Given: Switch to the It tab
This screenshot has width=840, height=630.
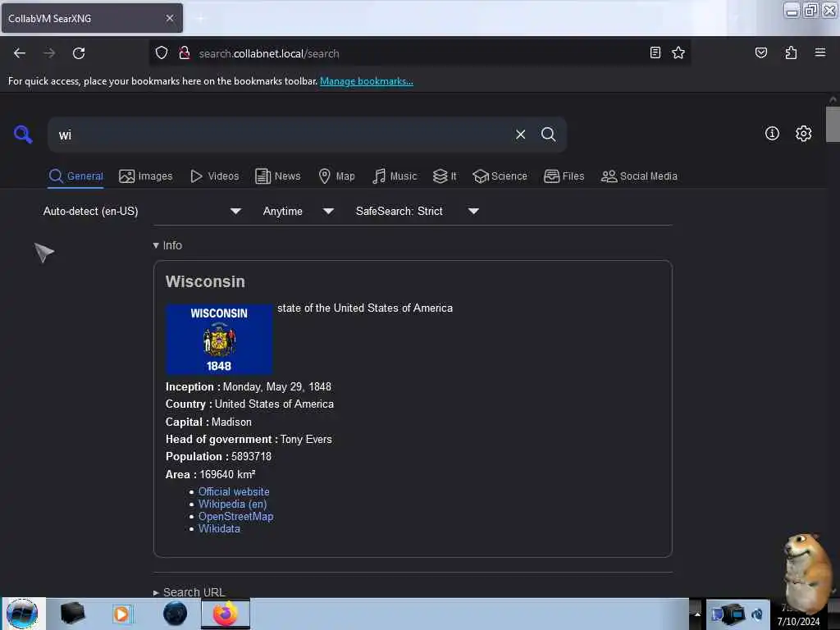Looking at the screenshot, I should [445, 176].
